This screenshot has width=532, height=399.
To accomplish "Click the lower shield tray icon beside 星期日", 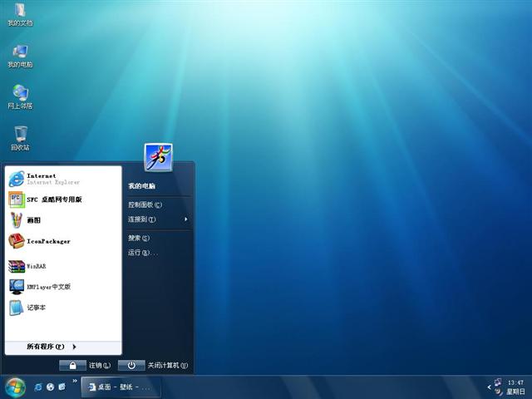I will click(499, 392).
